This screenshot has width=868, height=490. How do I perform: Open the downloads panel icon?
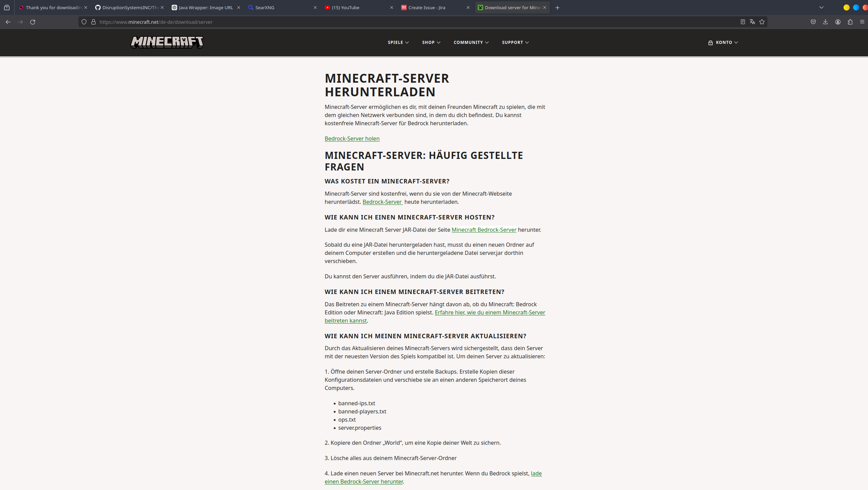coord(825,22)
